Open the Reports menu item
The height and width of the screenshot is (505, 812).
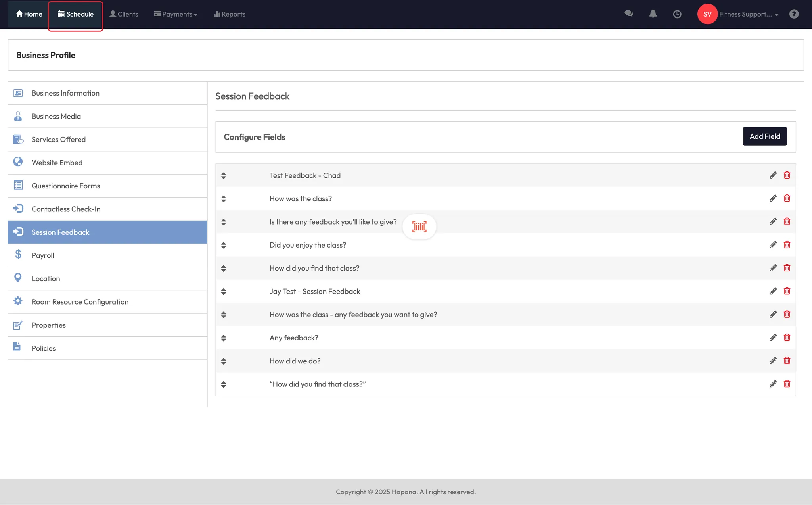click(x=230, y=14)
